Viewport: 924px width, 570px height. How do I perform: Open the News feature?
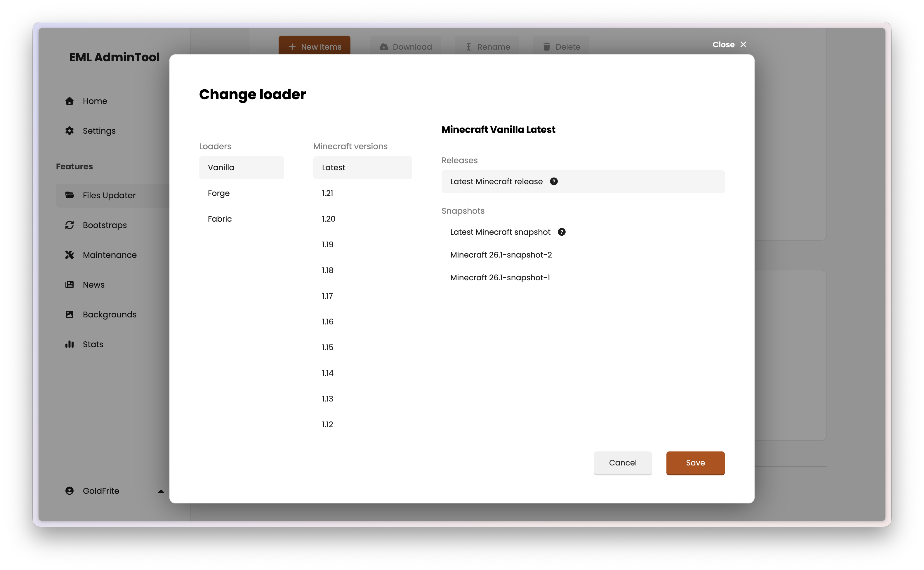tap(93, 285)
